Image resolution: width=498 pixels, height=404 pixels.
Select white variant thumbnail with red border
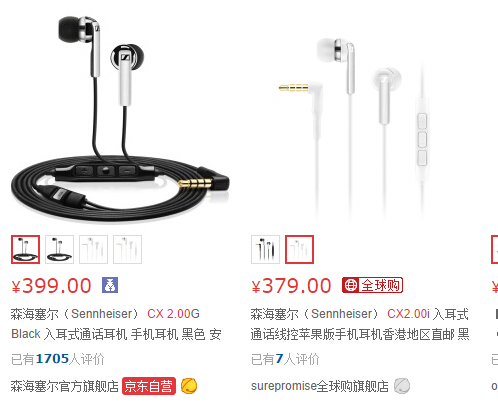pyautogui.click(x=299, y=249)
